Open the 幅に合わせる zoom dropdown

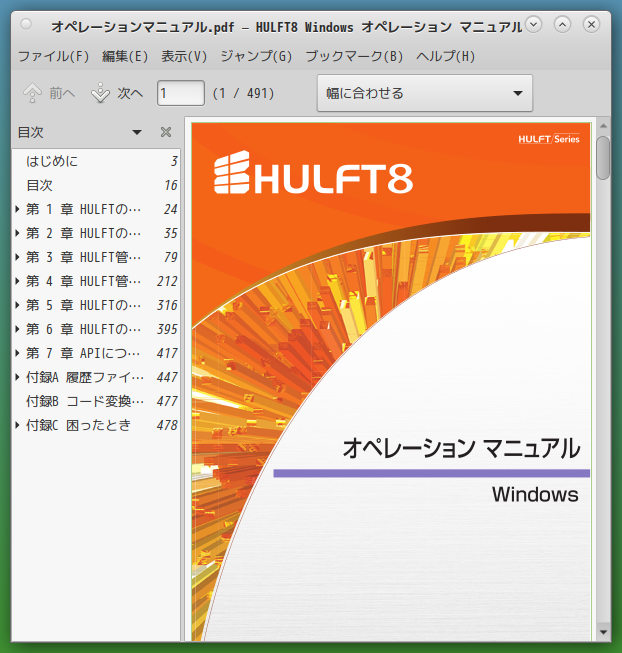tap(425, 93)
